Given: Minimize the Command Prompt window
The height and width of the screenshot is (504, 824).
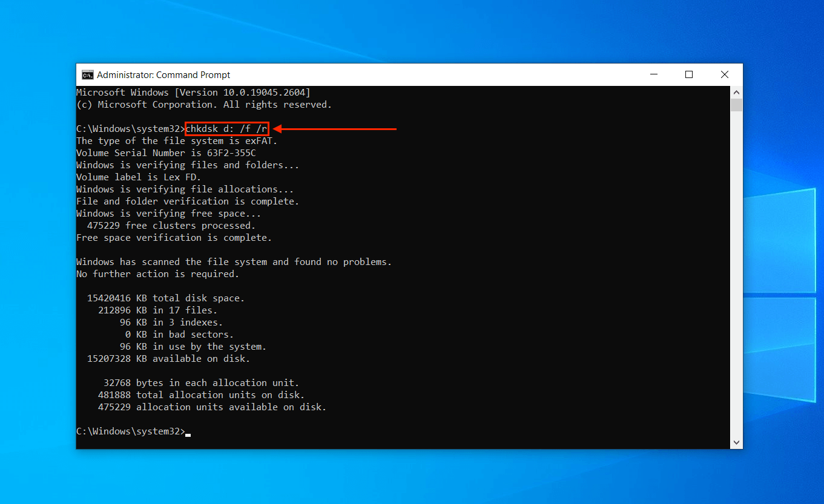Looking at the screenshot, I should 653,74.
